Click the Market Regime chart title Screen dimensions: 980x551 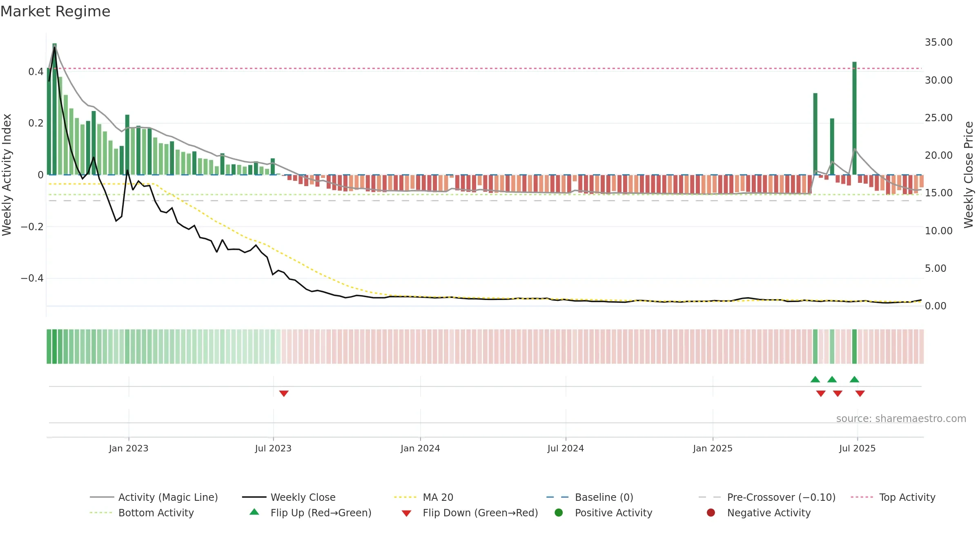55,11
